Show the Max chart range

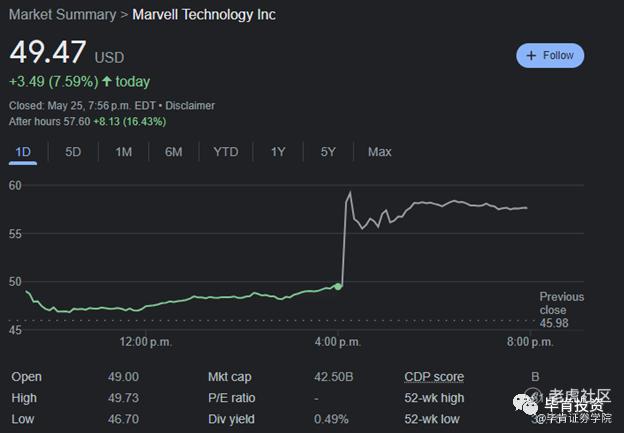click(379, 152)
